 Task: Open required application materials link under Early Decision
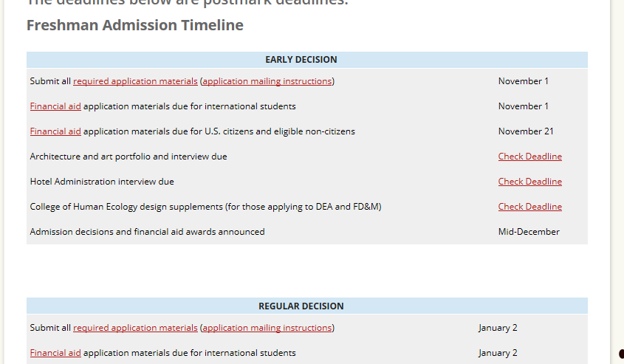point(135,81)
